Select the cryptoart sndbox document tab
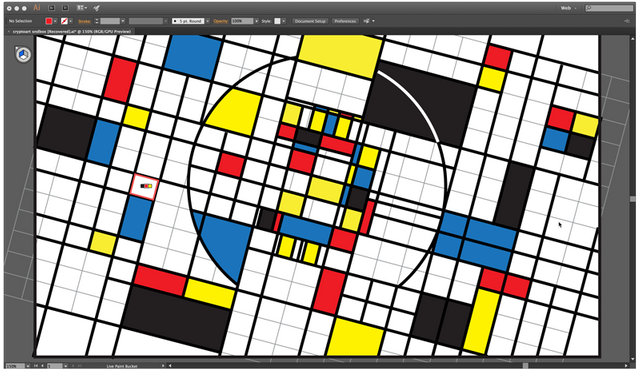This screenshot has height=373, width=640. point(72,31)
